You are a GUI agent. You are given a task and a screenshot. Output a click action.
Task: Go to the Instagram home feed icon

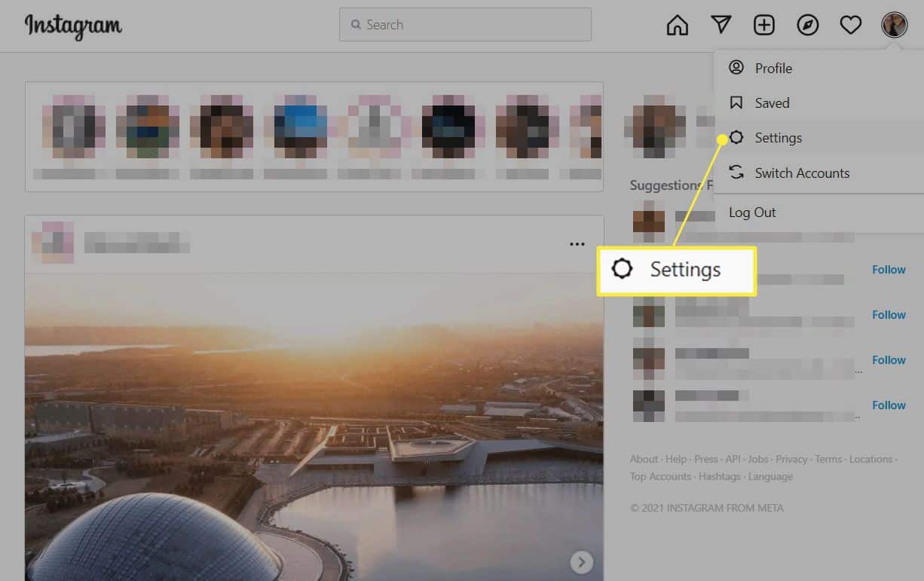pyautogui.click(x=678, y=25)
